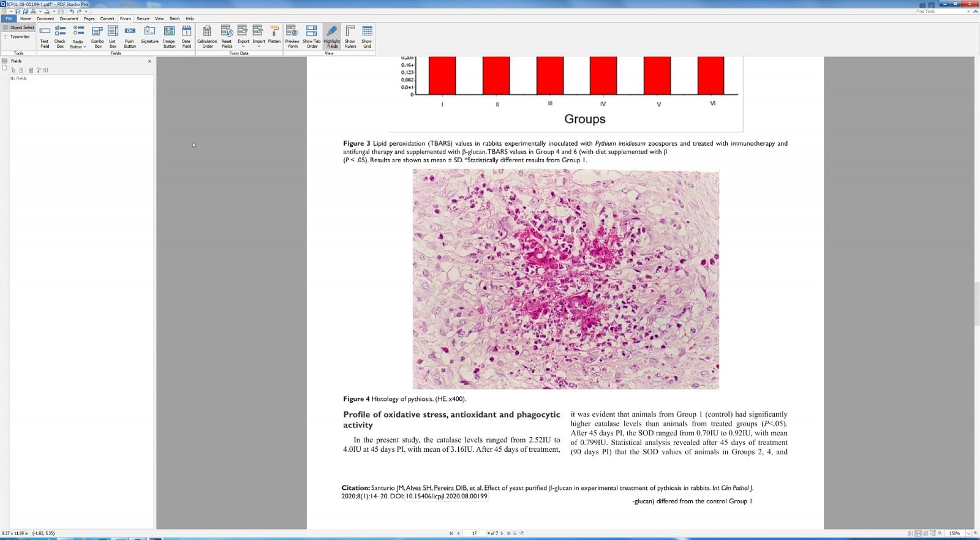Screen dimensions: 980x540
Task: Click the DOI link 10.15406/icpjl.2020.08.00199
Action: [x=447, y=497]
